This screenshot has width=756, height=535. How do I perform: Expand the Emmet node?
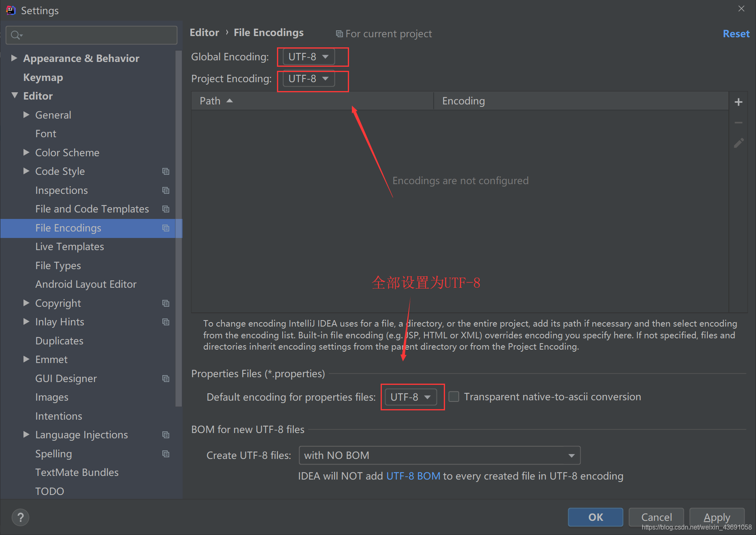click(26, 359)
